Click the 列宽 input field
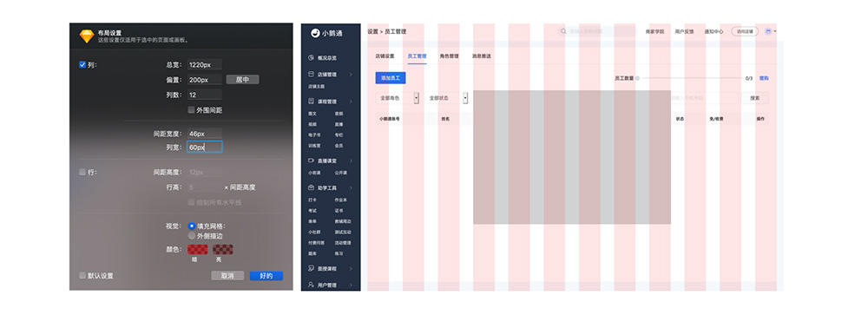 205,148
